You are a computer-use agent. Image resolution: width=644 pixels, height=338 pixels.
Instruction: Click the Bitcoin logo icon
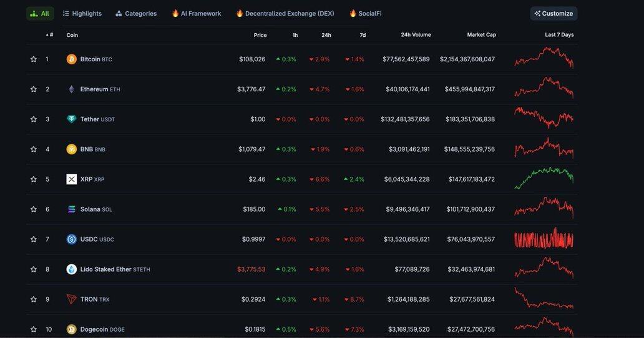tap(72, 59)
